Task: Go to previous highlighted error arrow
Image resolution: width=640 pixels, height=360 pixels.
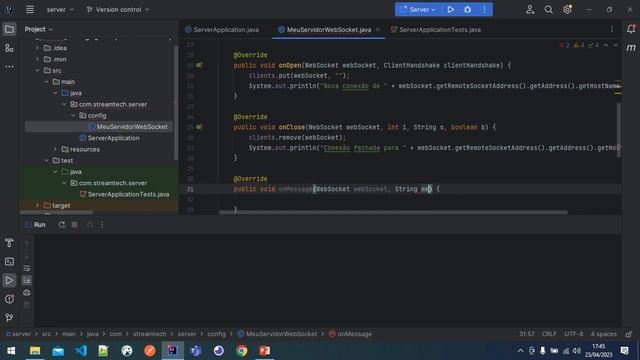Action: 606,45
